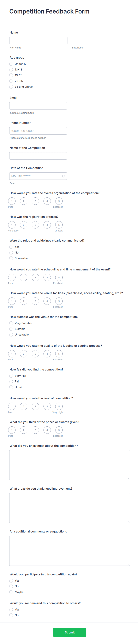Click the Submit button
Image resolution: width=138 pixels, height=644 pixels.
70,632
